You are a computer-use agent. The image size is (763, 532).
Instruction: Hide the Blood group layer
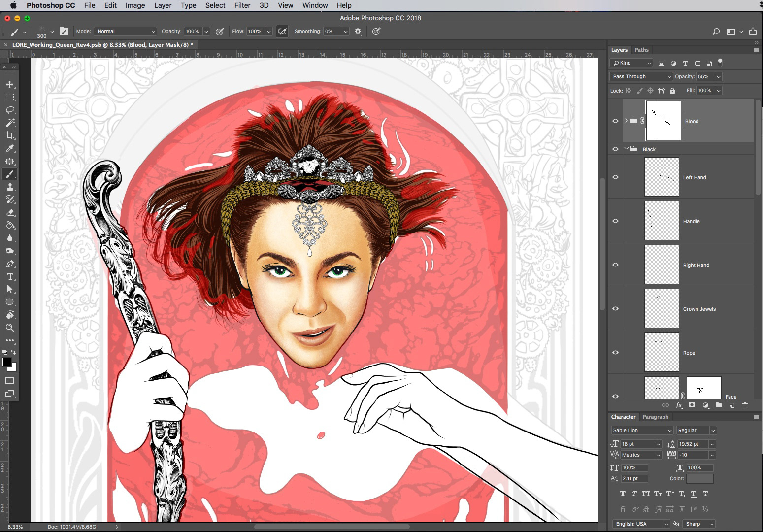point(615,121)
